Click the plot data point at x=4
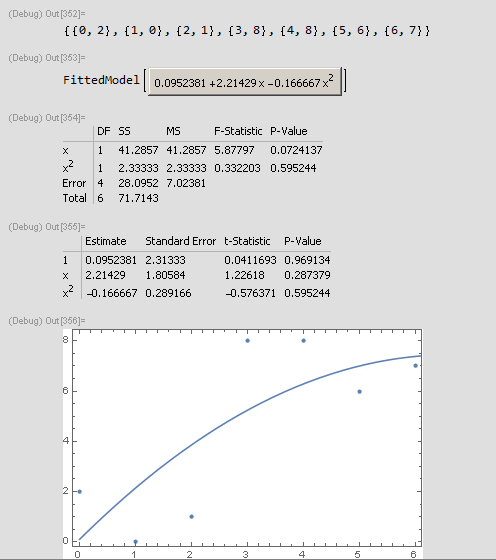Screen dimensions: 496x560 coord(304,341)
